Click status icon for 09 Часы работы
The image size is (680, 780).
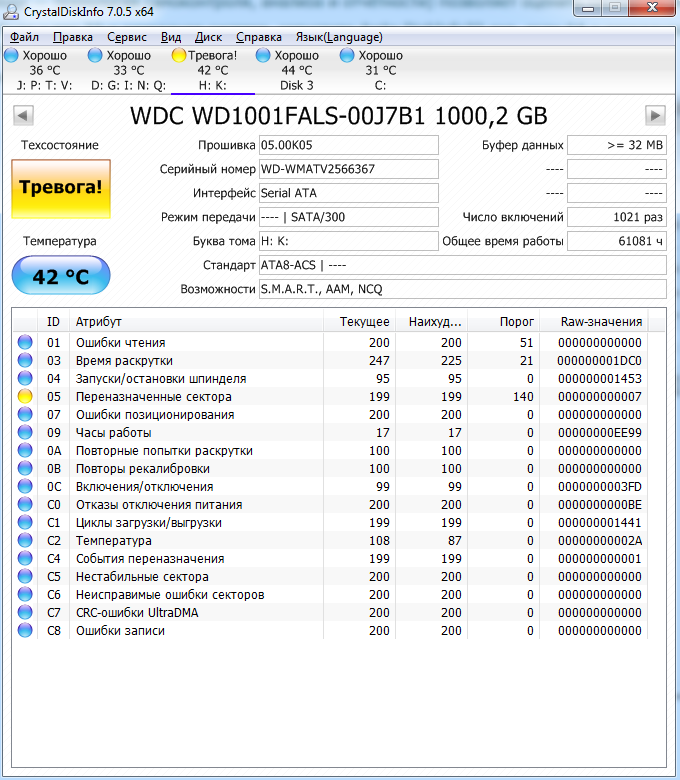pos(25,432)
